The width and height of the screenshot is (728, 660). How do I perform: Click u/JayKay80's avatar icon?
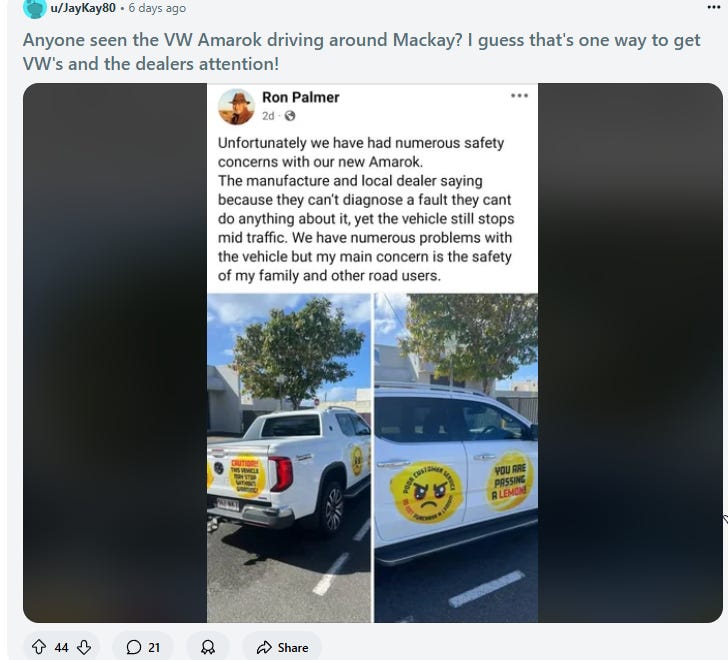click(x=34, y=7)
